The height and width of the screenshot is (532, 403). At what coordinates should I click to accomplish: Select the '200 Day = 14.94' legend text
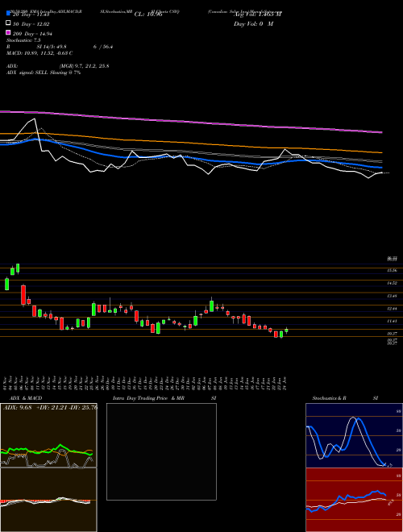point(32,34)
